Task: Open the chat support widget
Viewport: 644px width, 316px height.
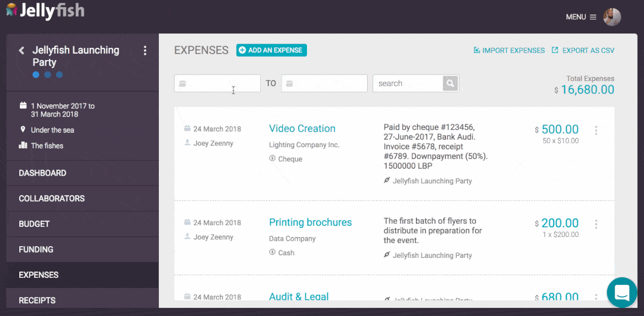Action: pos(622,292)
